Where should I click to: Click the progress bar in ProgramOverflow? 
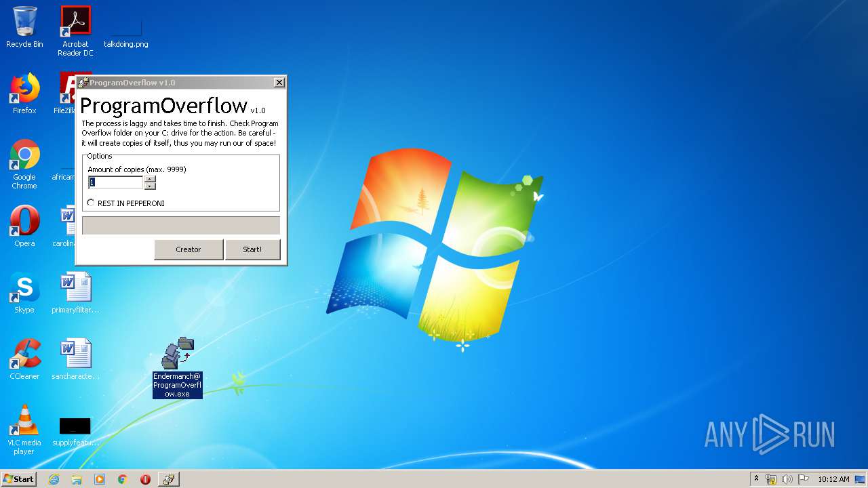pyautogui.click(x=181, y=226)
